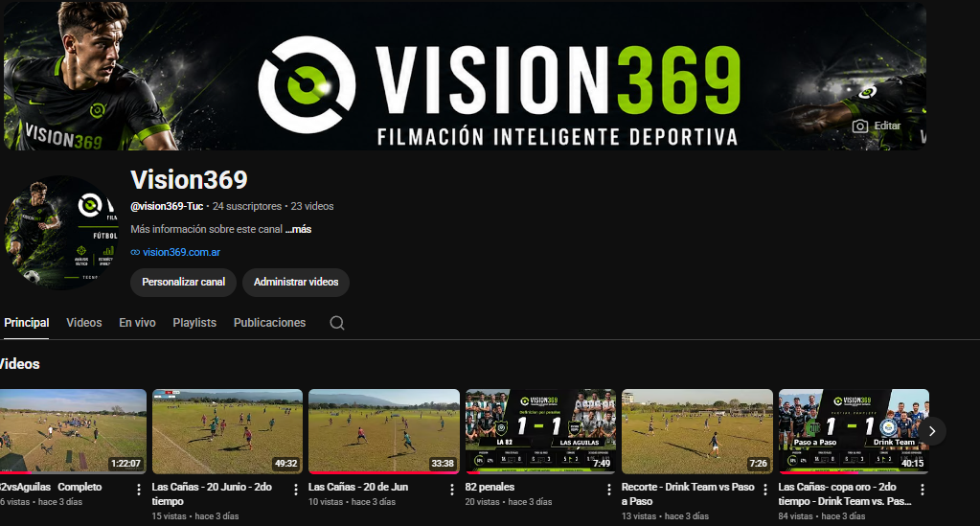Image resolution: width=980 pixels, height=526 pixels.
Task: Click the Vision369 channel profile picture
Action: (x=61, y=233)
